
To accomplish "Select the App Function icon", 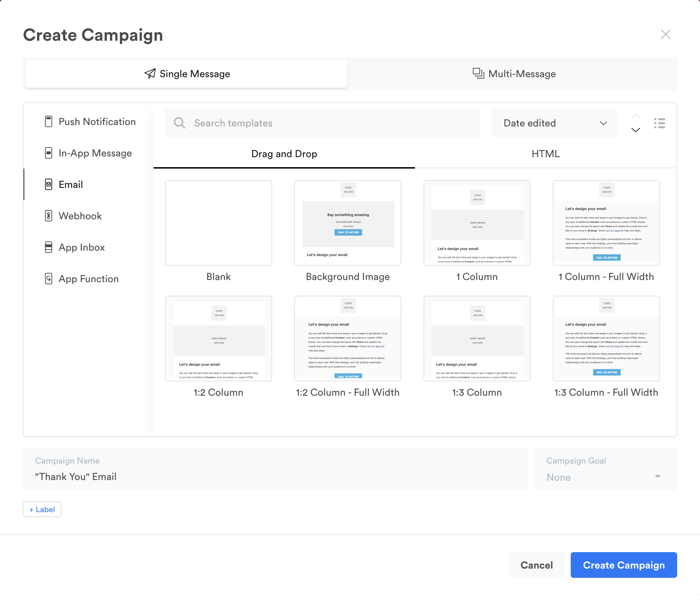I will click(49, 279).
